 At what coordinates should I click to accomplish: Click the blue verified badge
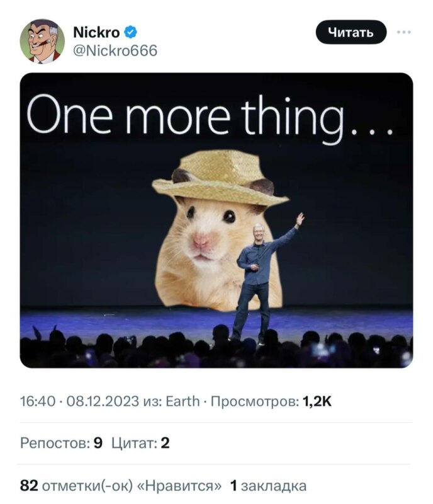pyautogui.click(x=130, y=32)
